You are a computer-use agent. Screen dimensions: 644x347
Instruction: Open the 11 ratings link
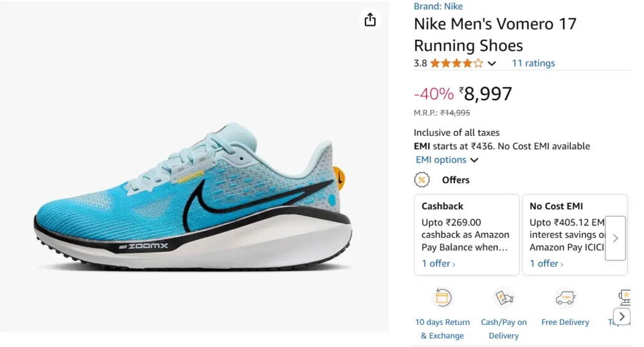533,63
